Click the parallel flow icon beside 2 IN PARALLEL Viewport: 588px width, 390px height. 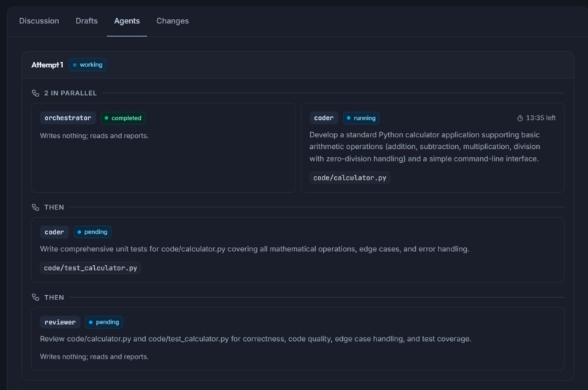tap(36, 93)
